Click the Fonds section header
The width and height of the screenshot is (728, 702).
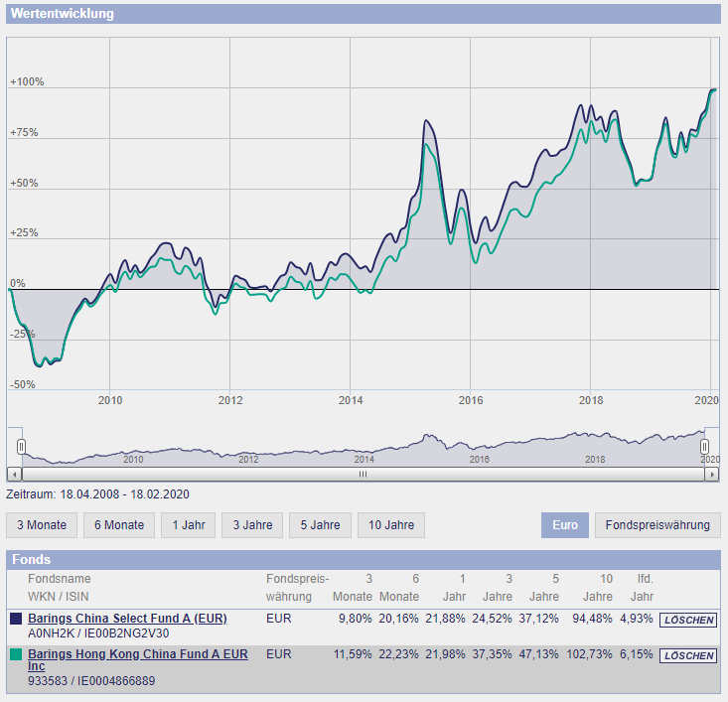pos(364,559)
